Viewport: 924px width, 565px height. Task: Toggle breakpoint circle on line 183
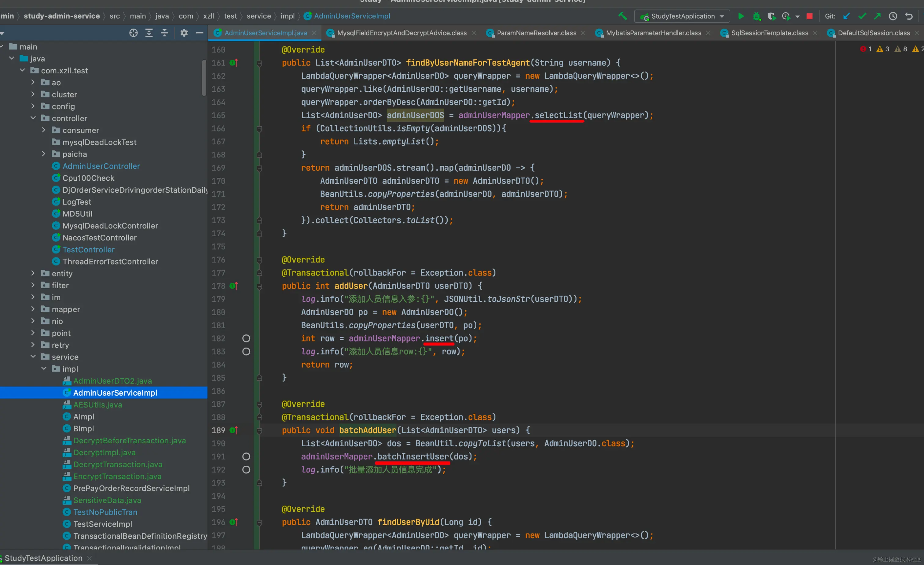tap(246, 352)
